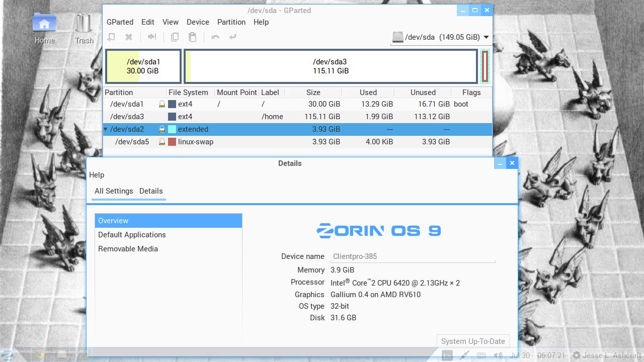
Task: Collapse the /dev/sda2 extended partition row
Action: [x=106, y=129]
